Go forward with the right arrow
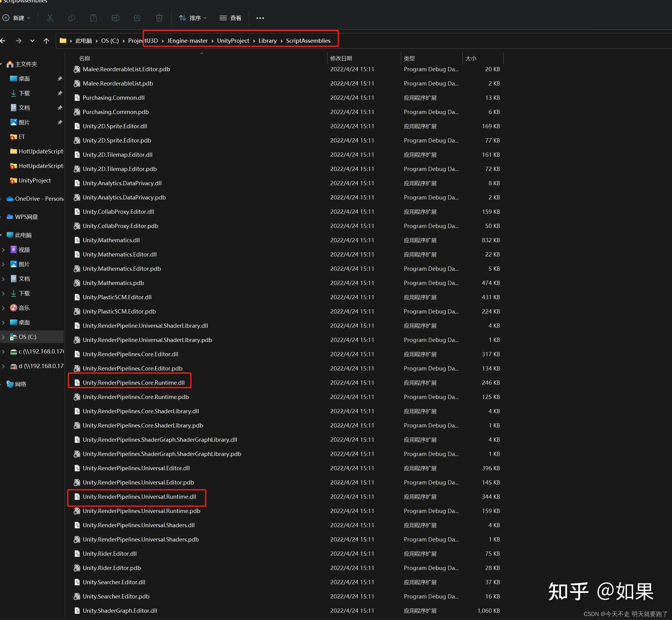Viewport: 672px width, 620px height. tap(18, 41)
